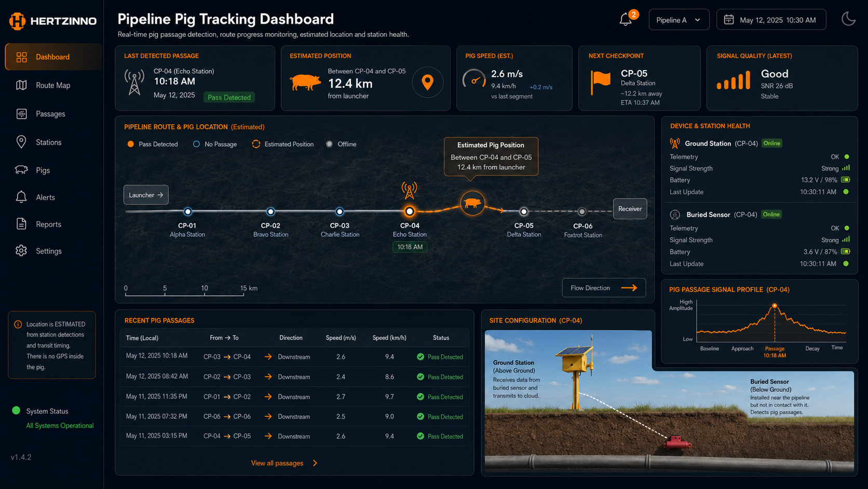Screen dimensions: 868x489
Task: Toggle No Passage legend filter
Action: click(x=215, y=144)
